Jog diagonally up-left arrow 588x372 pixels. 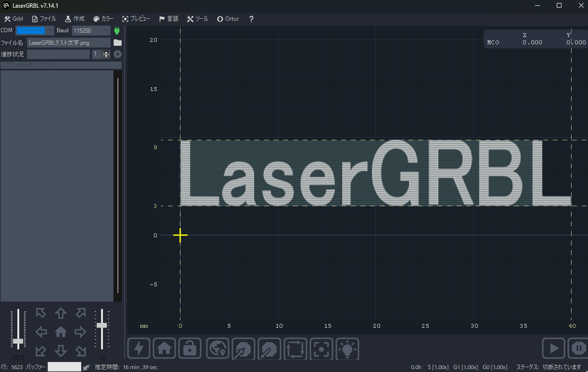pos(41,313)
